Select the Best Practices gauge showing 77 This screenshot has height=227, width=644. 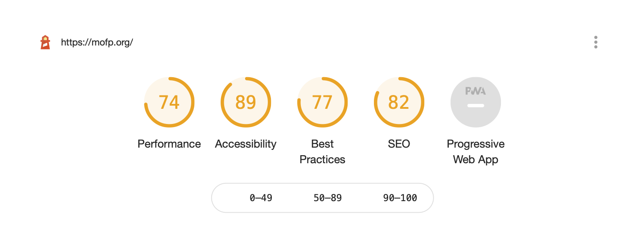coord(323,102)
